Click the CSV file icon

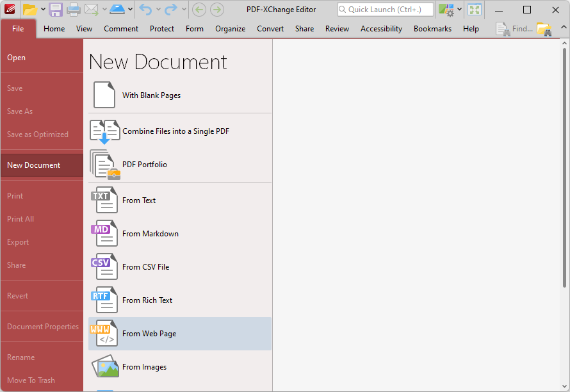[x=104, y=266]
